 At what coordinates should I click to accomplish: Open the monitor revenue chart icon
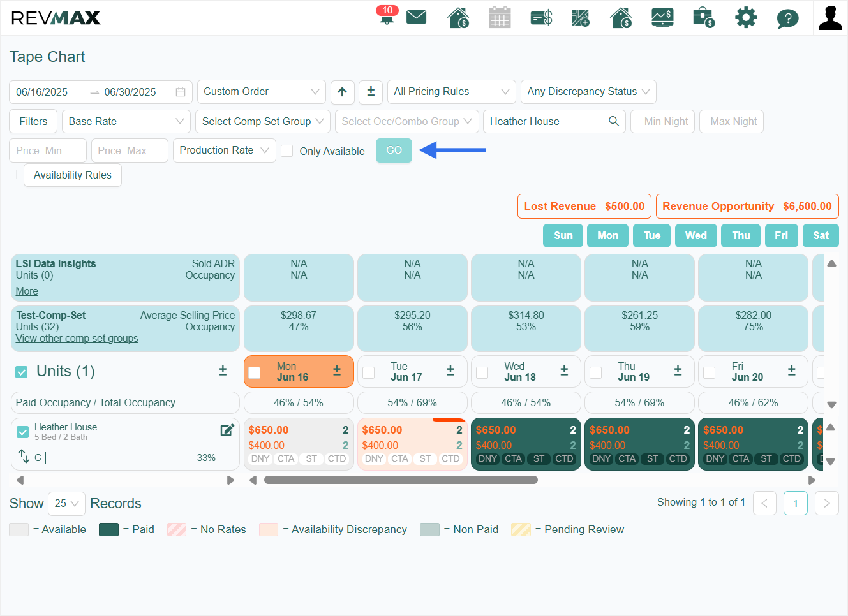[662, 17]
